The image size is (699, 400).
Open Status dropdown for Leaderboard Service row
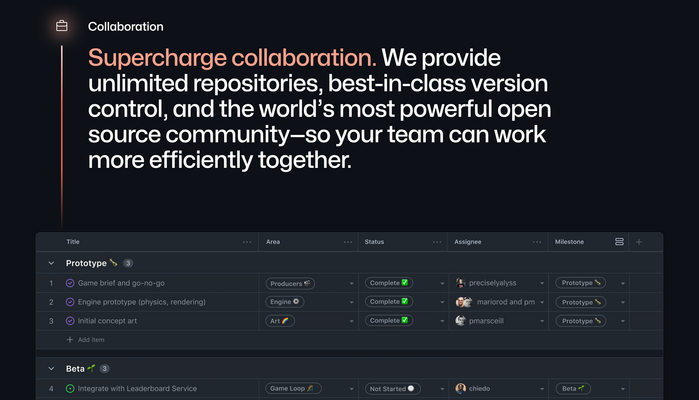click(442, 388)
